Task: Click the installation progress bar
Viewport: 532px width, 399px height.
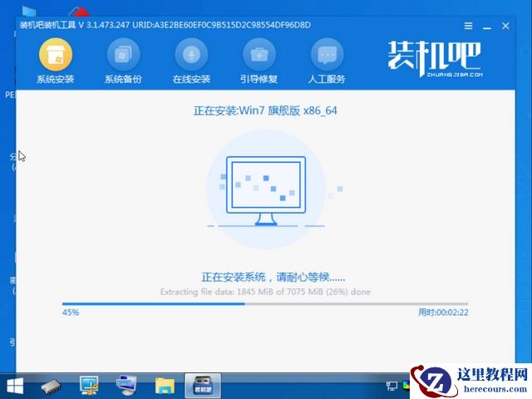Action: pos(265,304)
